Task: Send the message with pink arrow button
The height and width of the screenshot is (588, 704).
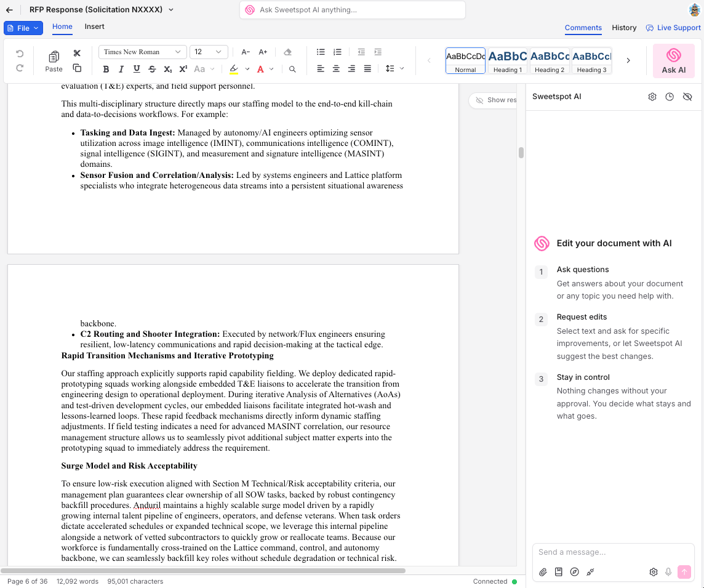Action: 684,572
